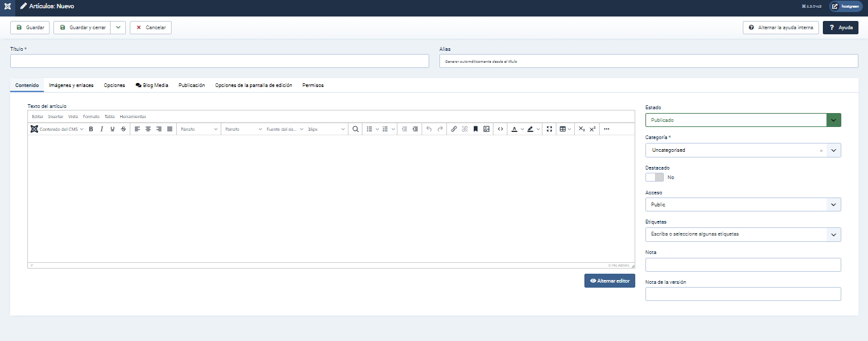Insert a link with the chain icon
The image size is (868, 341).
[454, 129]
